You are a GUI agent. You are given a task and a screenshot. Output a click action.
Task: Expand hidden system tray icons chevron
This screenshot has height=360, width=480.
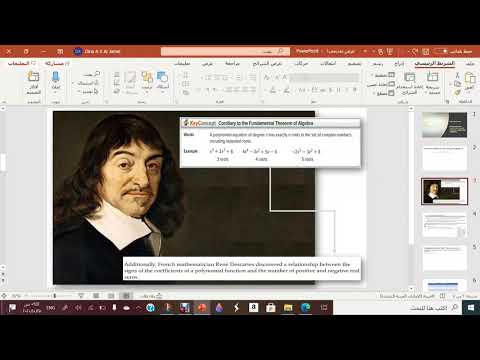pyautogui.click(x=138, y=307)
